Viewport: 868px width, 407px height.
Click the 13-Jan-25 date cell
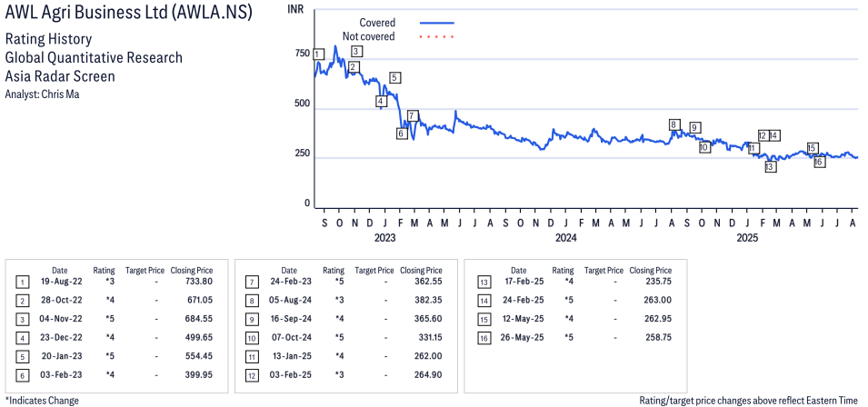coord(290,356)
